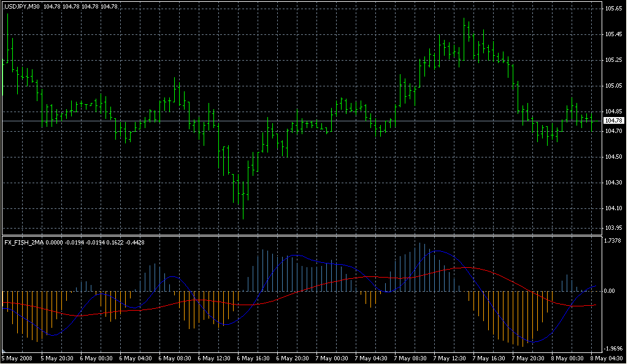Image resolution: width=628 pixels, height=364 pixels.
Task: Click the current price 104.78 axis marker
Action: [x=614, y=121]
